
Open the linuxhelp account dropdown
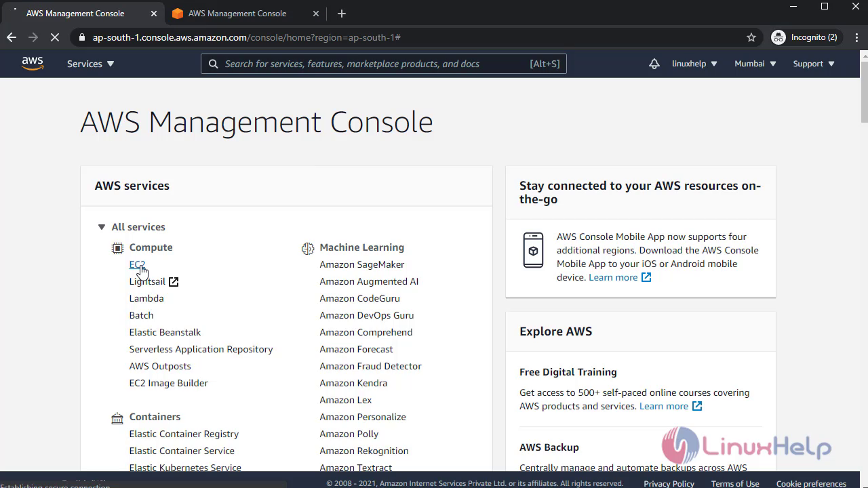pos(694,64)
